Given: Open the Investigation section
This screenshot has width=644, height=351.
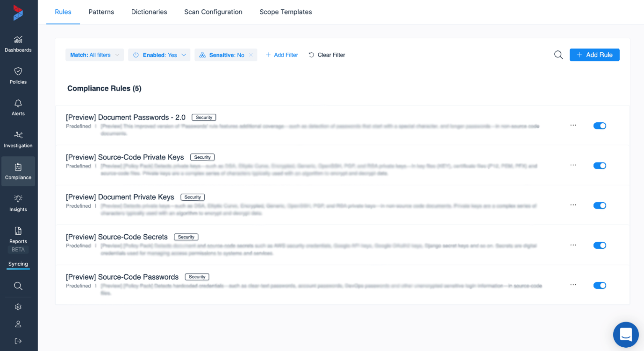Looking at the screenshot, I should click(x=18, y=140).
